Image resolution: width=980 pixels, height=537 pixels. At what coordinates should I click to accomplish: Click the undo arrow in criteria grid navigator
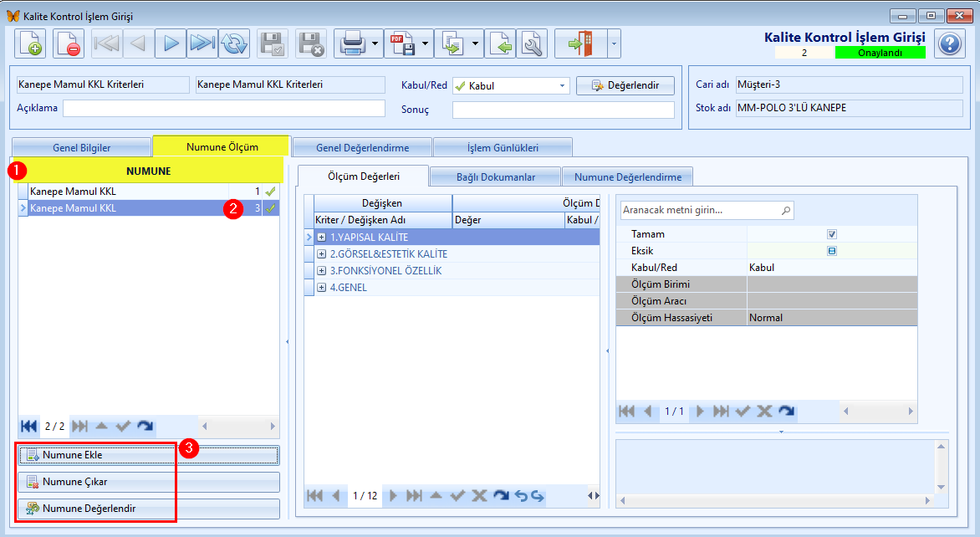click(x=521, y=496)
